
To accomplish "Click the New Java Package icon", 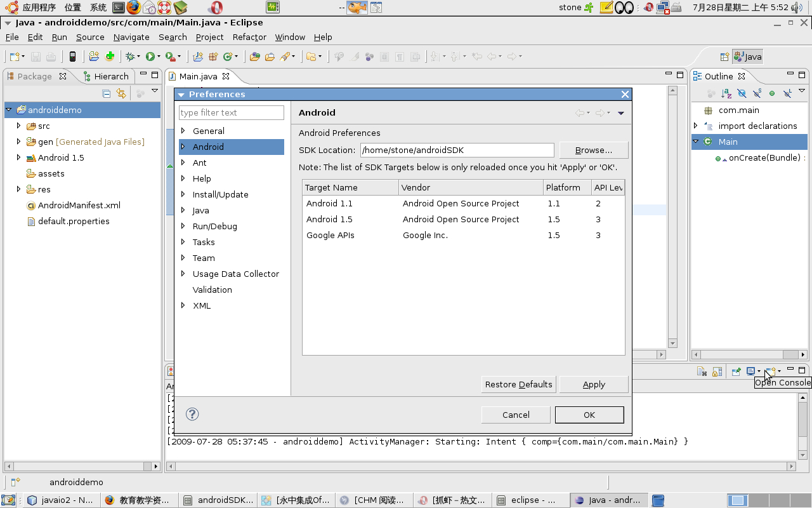I will pyautogui.click(x=213, y=57).
